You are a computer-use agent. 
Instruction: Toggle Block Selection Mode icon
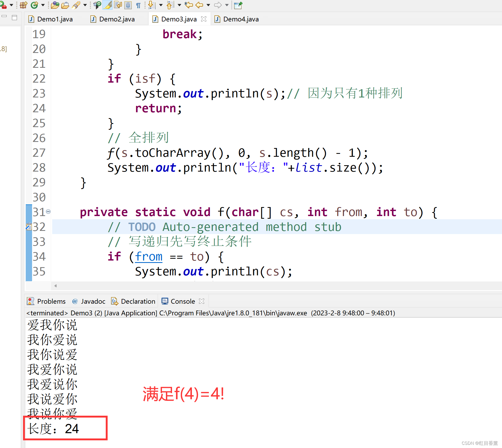click(x=128, y=5)
